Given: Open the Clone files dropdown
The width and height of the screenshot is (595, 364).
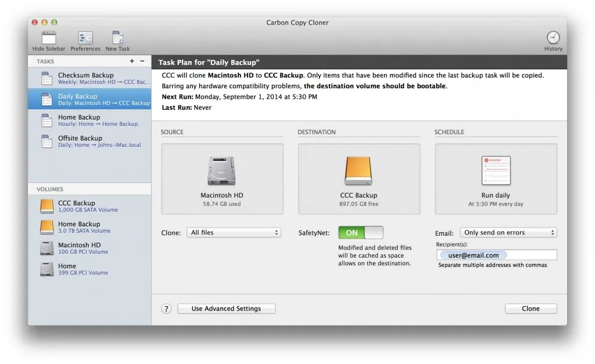Looking at the screenshot, I should pos(234,232).
